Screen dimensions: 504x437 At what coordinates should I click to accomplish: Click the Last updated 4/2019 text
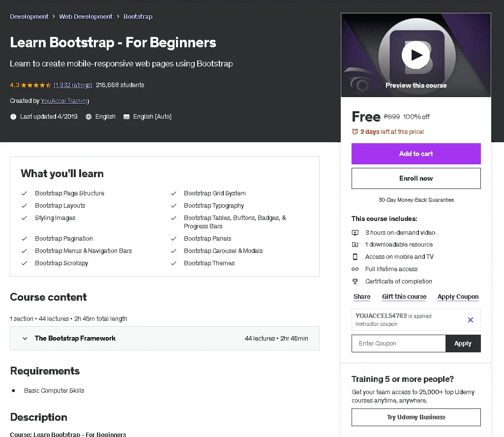pyautogui.click(x=49, y=117)
